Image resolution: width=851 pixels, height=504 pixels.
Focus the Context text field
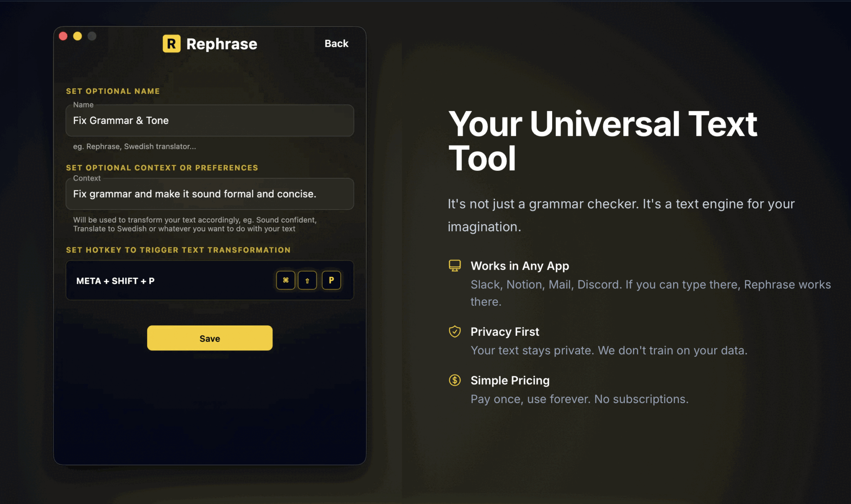coord(209,194)
